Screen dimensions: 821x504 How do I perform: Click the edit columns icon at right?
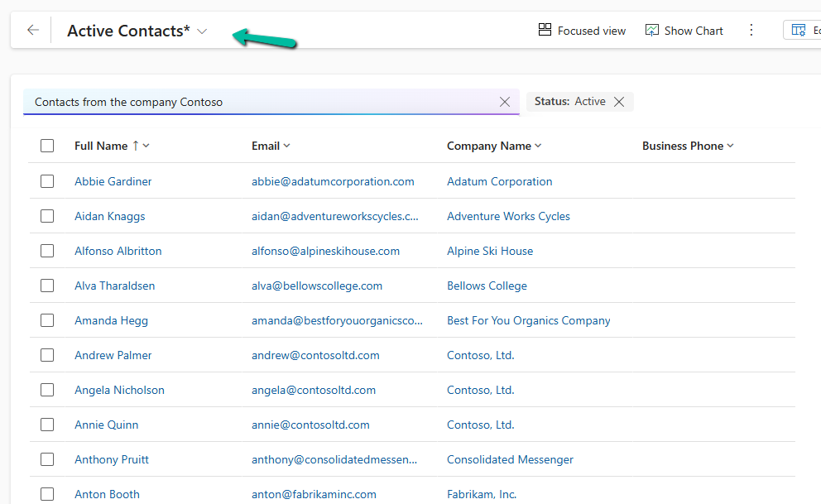coord(799,31)
